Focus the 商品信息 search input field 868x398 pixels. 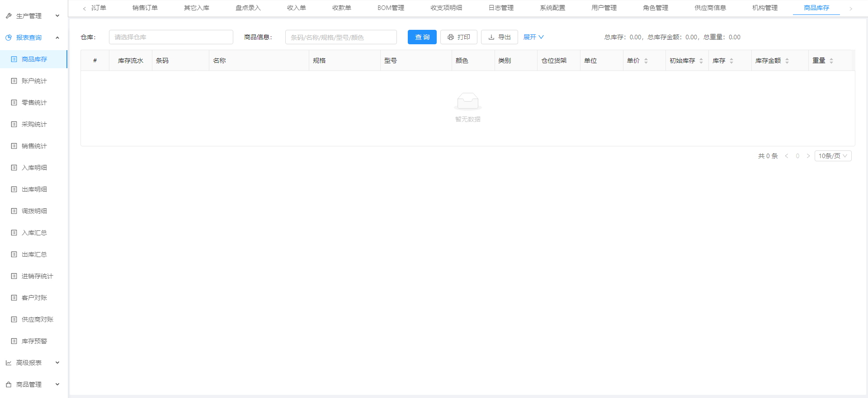(341, 37)
